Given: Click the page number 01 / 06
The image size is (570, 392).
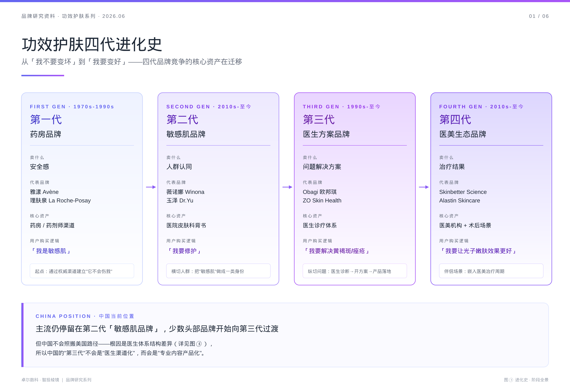Looking at the screenshot, I should [539, 16].
